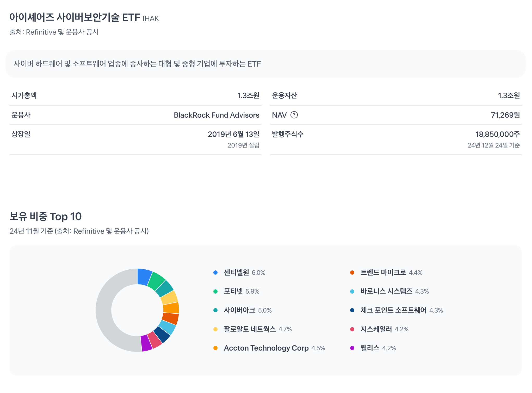Click the purple 퀄리스 legend dot
The image size is (532, 393).
352,348
